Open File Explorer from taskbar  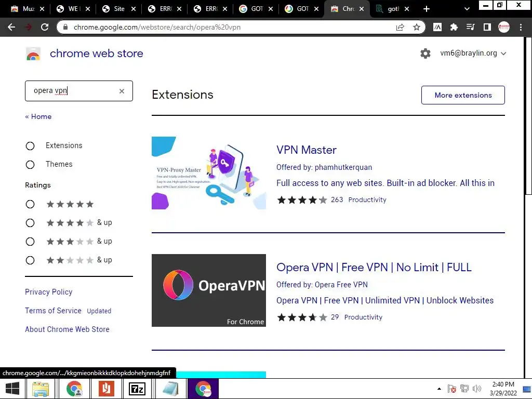point(41,389)
